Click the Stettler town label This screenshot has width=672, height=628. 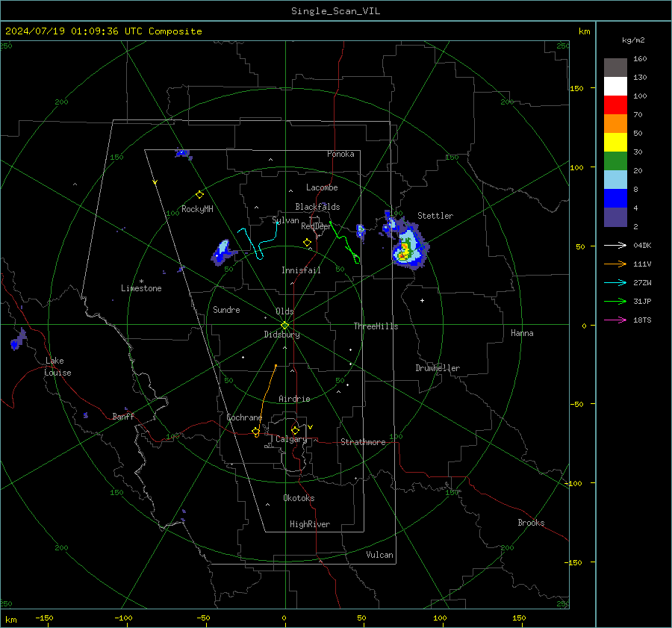coord(435,216)
